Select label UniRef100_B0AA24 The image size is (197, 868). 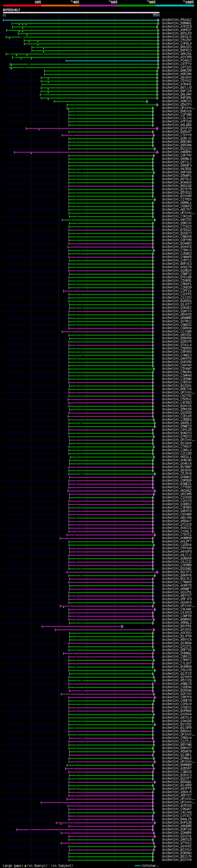coord(177,183)
